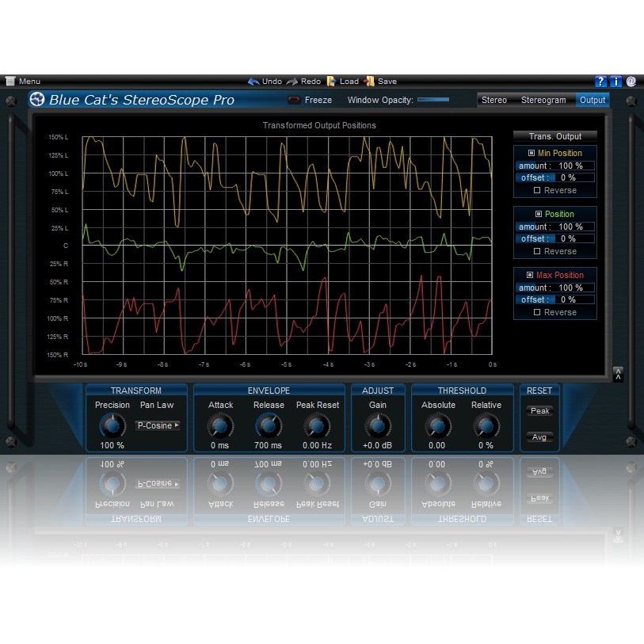Click the Blue Cat logo icon
The height and width of the screenshot is (644, 644).
[x=36, y=100]
